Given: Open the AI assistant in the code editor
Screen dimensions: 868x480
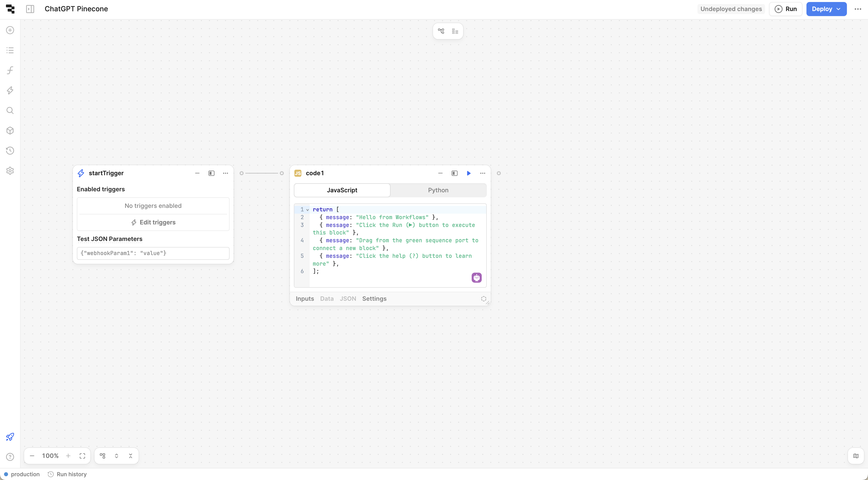Looking at the screenshot, I should (476, 277).
